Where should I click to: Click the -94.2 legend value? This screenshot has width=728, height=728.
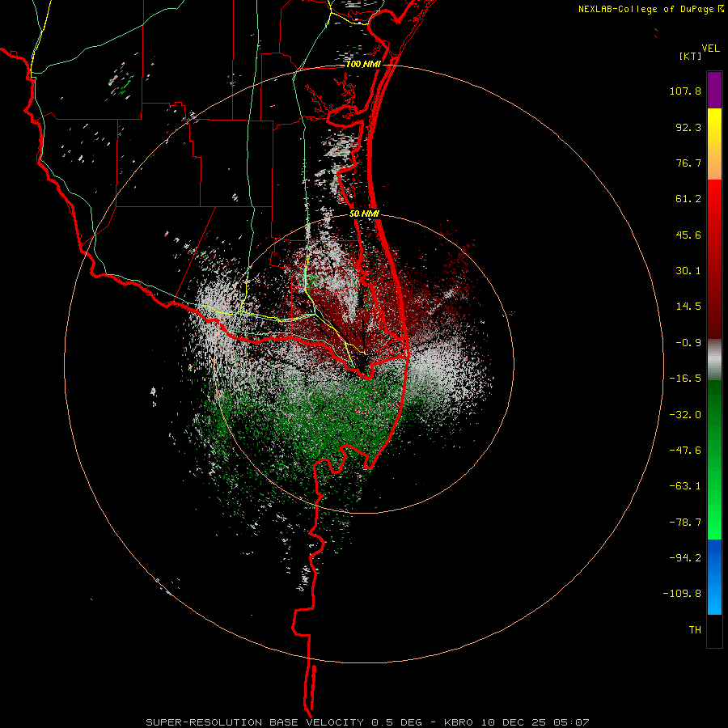coord(685,558)
